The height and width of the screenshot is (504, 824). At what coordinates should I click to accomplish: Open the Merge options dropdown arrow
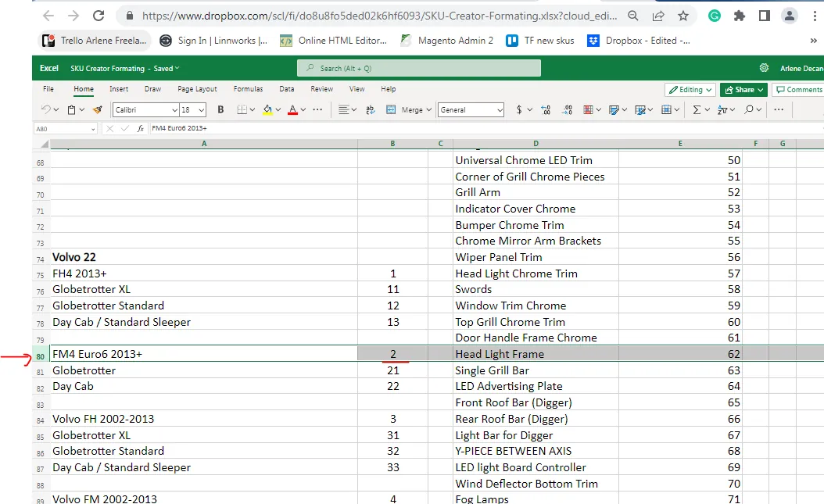click(429, 109)
